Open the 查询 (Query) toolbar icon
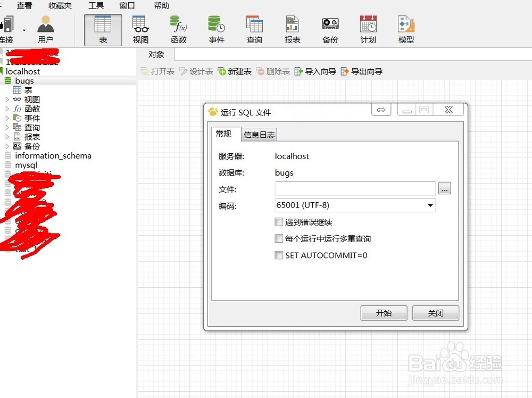The height and width of the screenshot is (398, 532). click(x=254, y=30)
